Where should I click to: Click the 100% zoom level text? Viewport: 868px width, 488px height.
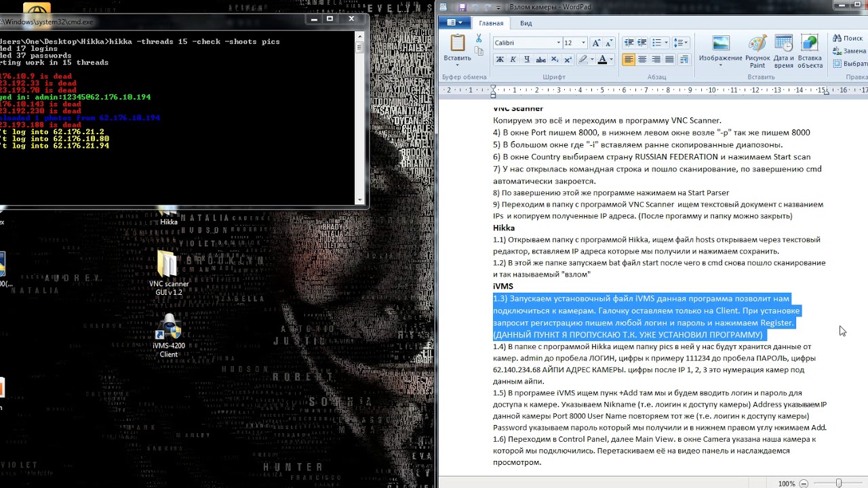click(x=787, y=483)
